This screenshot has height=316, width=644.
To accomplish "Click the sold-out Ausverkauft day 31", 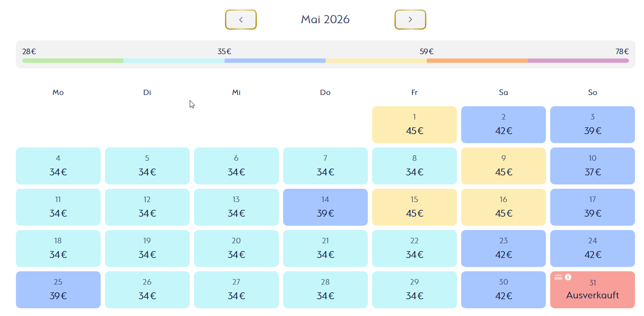I will [592, 292].
